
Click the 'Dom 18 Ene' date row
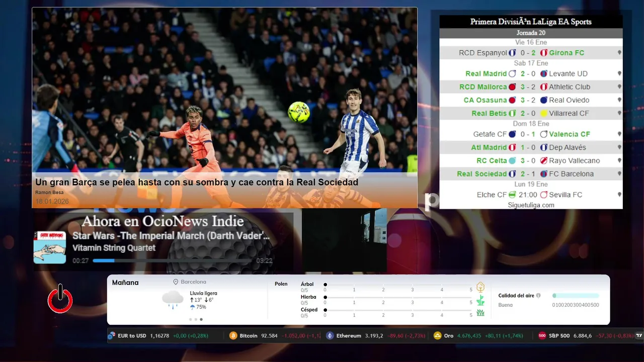531,124
